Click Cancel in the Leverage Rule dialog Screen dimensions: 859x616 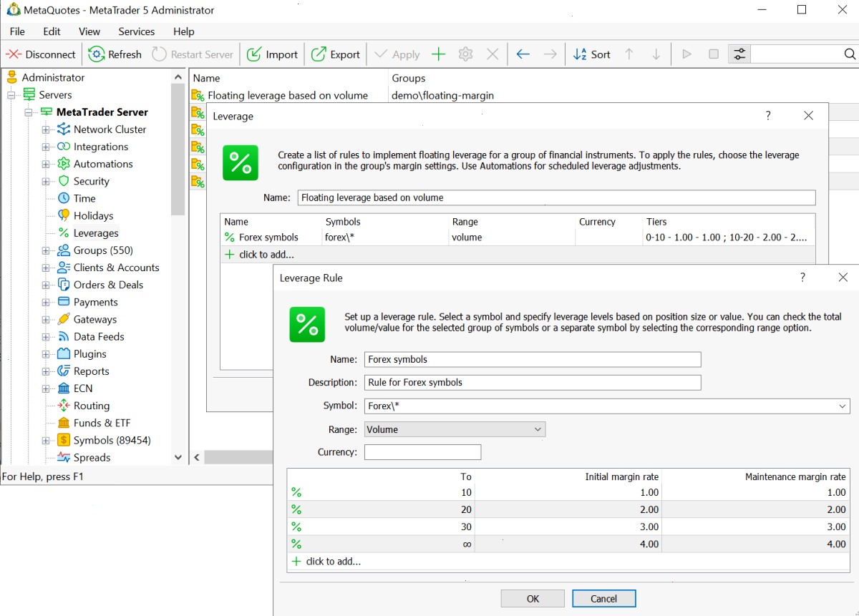pyautogui.click(x=603, y=599)
